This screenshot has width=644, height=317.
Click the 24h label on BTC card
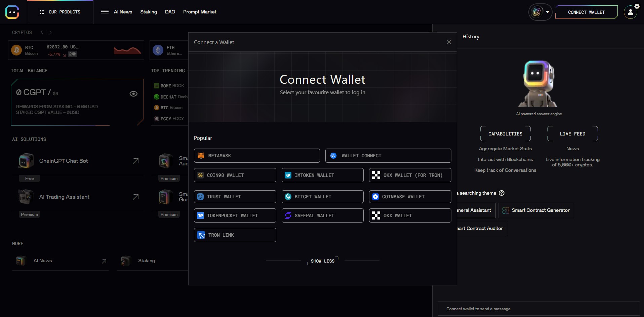coord(73,54)
